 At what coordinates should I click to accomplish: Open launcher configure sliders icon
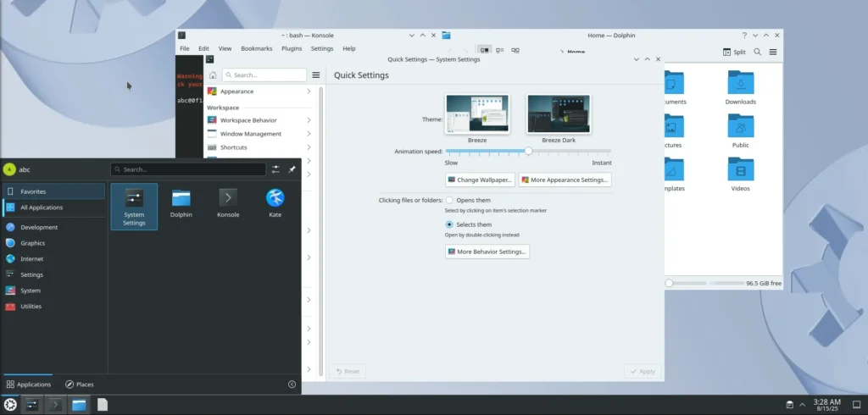(275, 169)
